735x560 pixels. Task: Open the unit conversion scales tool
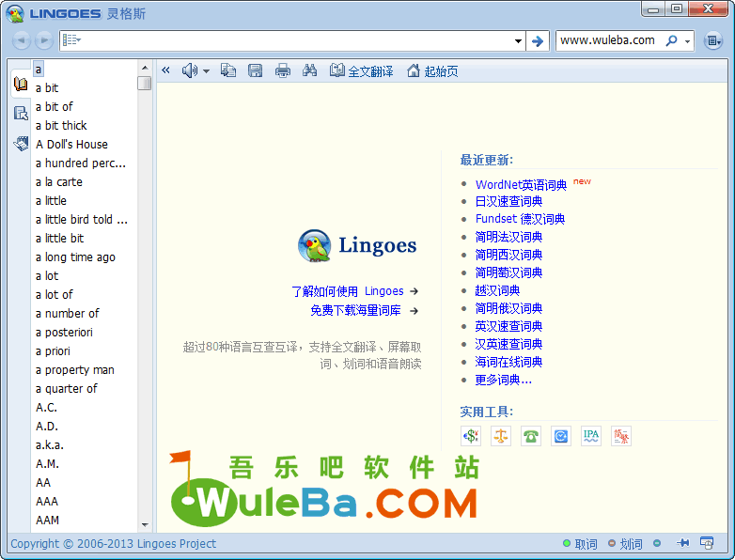tap(501, 436)
